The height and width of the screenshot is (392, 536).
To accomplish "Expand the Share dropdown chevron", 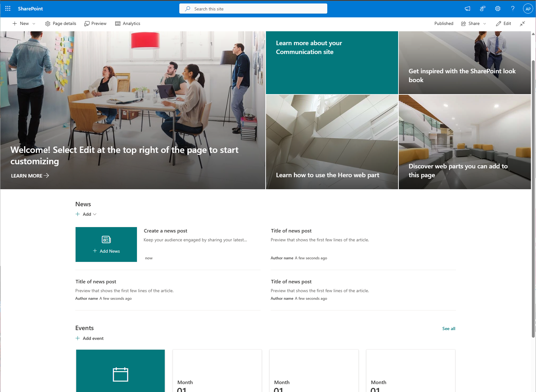I will pyautogui.click(x=484, y=24).
